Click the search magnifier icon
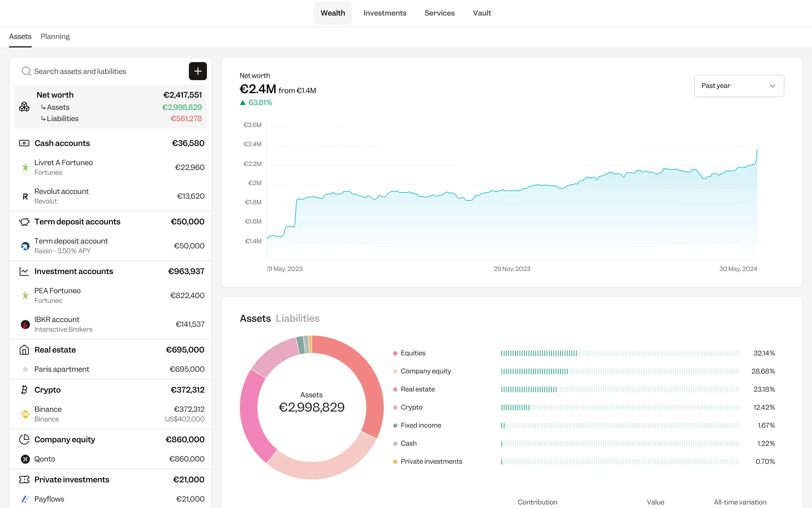The height and width of the screenshot is (508, 812). coord(26,71)
